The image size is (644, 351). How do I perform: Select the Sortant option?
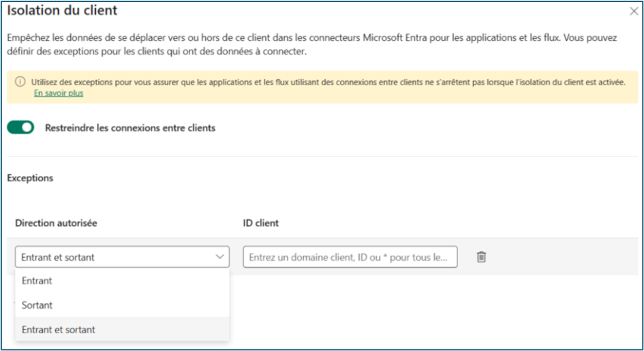coord(123,305)
